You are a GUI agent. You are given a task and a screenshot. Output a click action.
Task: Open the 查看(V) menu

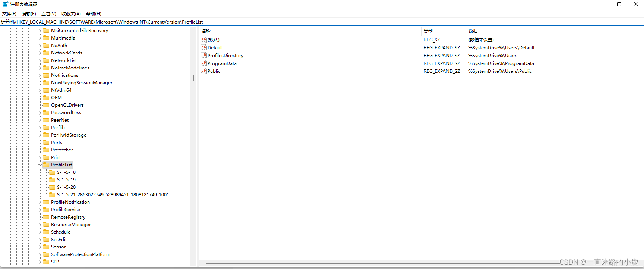[x=48, y=13]
